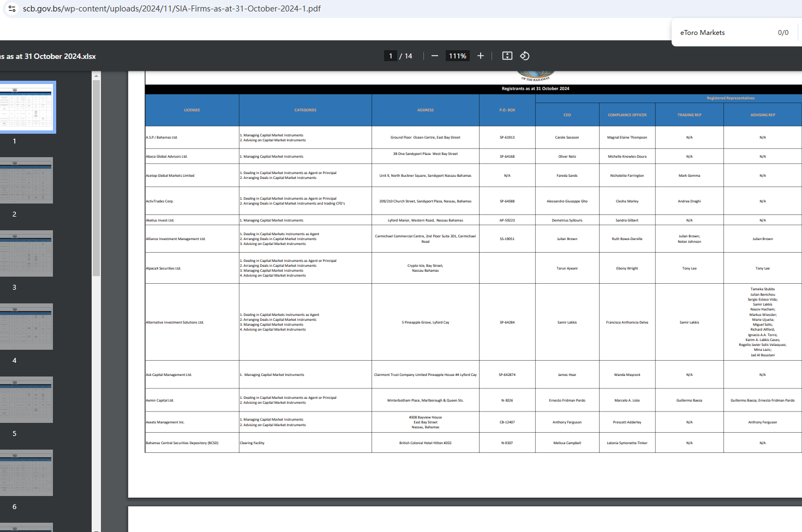The width and height of the screenshot is (802, 532).
Task: Click CEO name Oliver Notz
Action: coord(567,157)
